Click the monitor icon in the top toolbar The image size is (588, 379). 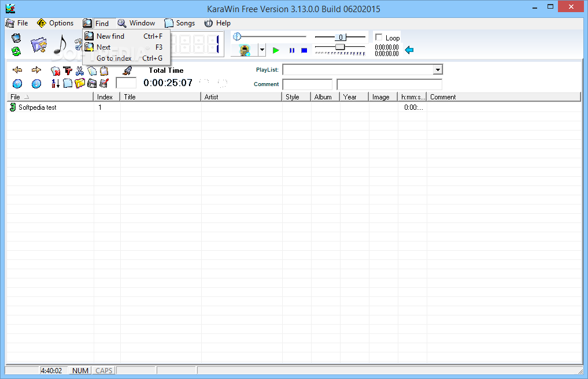[x=16, y=38]
